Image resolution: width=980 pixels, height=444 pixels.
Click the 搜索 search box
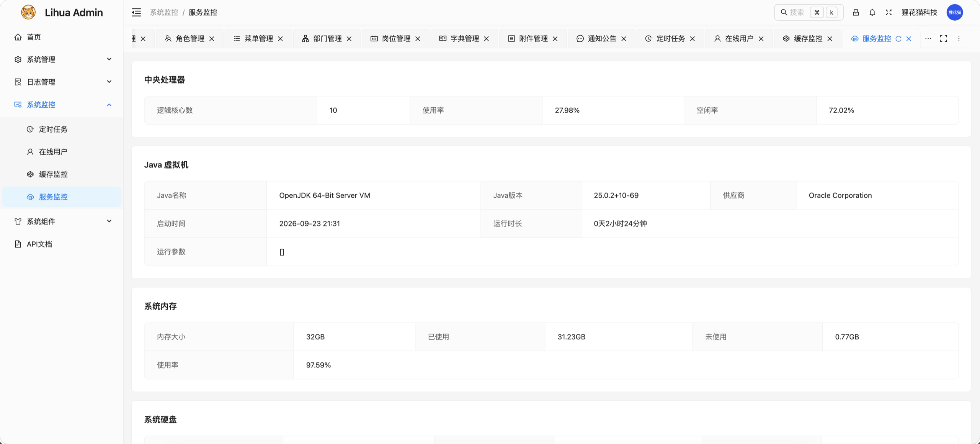808,12
